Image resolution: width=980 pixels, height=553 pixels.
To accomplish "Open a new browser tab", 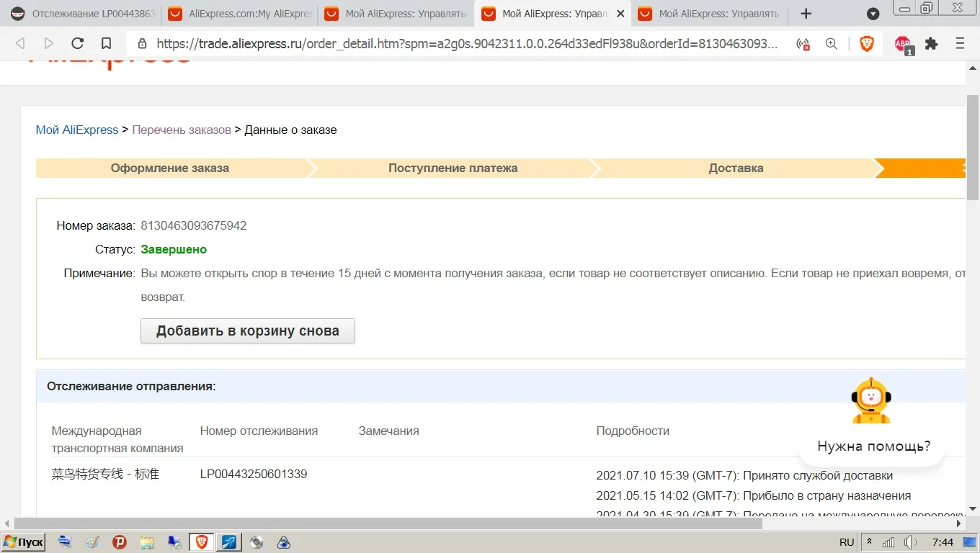I will click(x=806, y=14).
